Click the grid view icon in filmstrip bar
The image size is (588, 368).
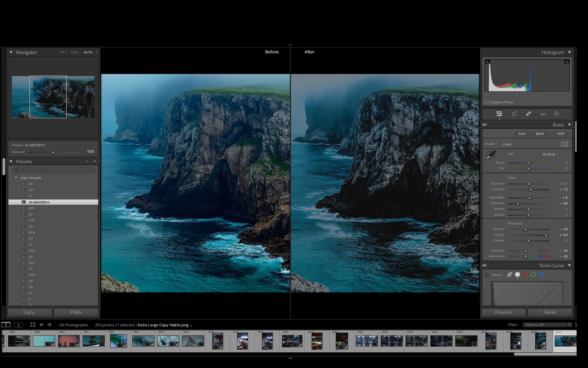(33, 325)
